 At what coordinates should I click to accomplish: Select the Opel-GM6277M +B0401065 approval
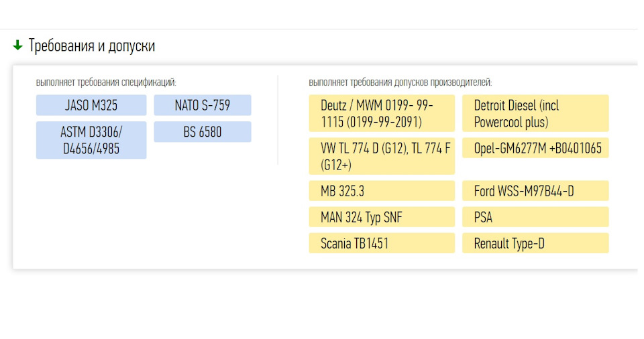click(535, 148)
